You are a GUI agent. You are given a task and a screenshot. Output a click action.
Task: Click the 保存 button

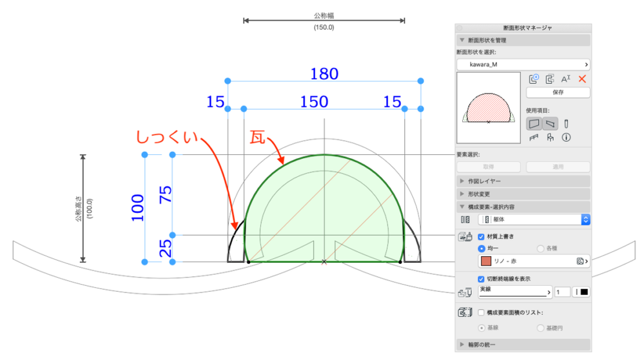point(558,92)
